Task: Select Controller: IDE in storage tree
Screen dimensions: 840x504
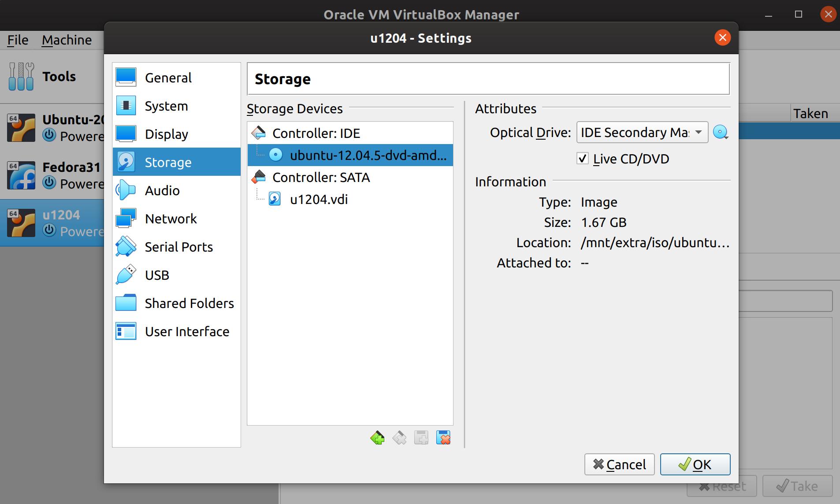Action: 350,133
